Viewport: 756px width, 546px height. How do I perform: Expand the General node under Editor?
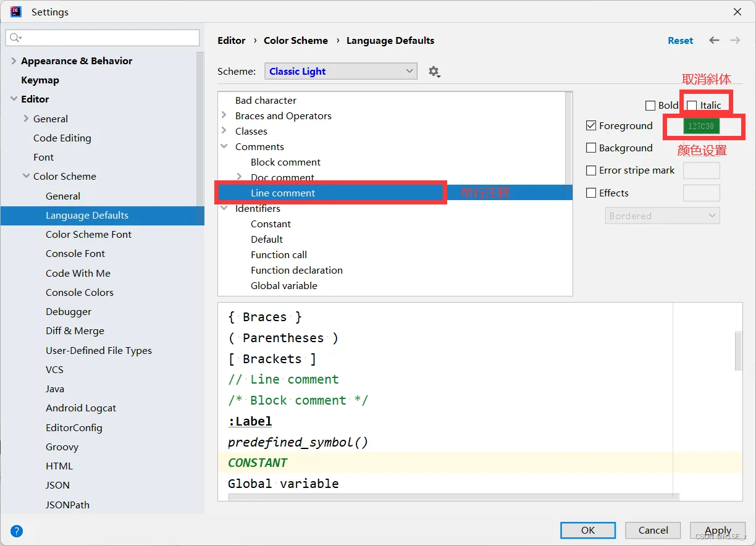26,119
